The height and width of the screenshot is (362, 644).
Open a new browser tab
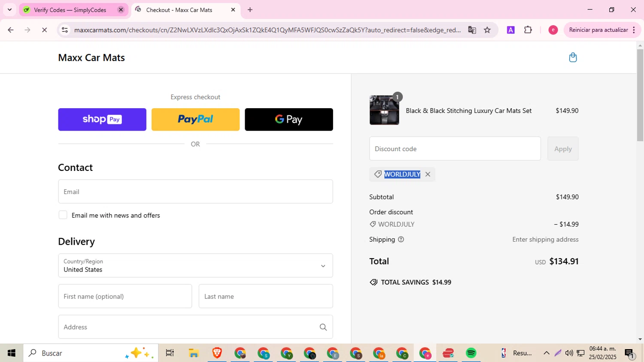coord(250,10)
